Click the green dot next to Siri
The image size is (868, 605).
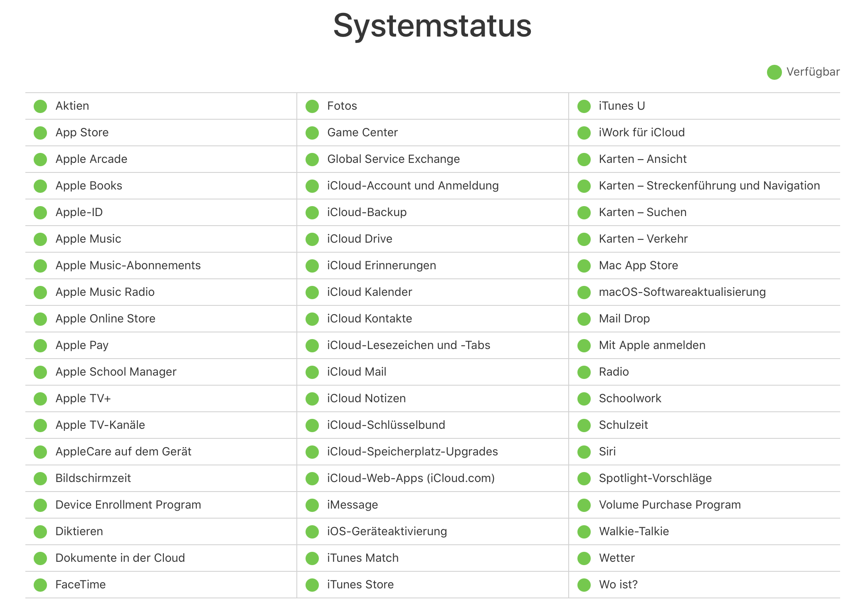(x=584, y=452)
